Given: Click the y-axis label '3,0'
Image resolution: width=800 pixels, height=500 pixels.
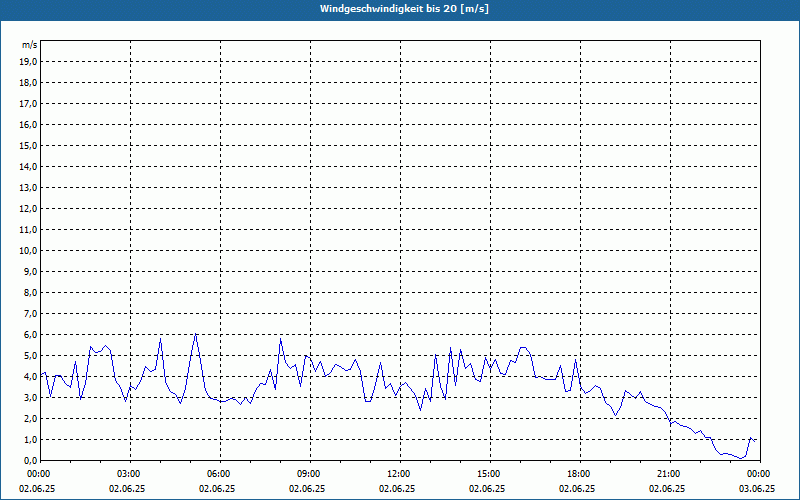Looking at the screenshot, I should tap(31, 397).
